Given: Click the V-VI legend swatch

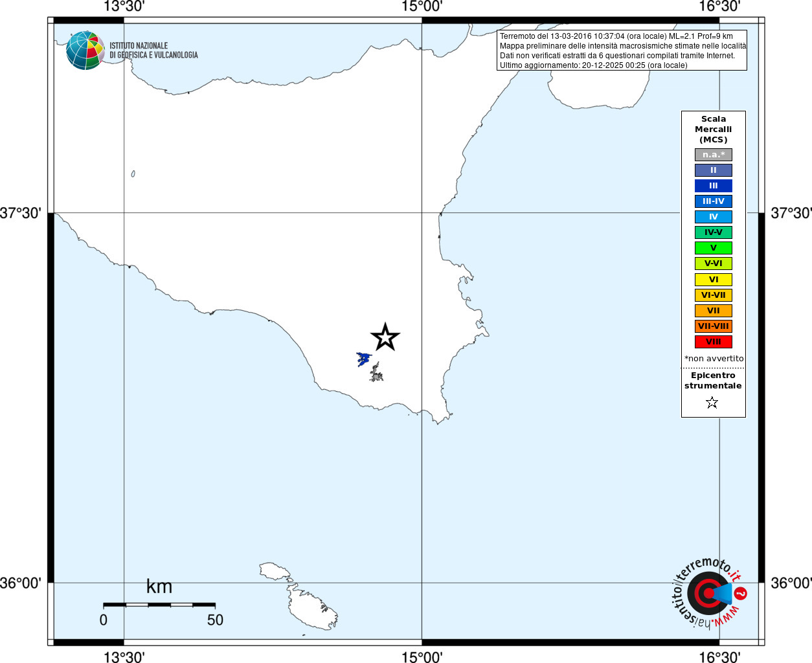Looking at the screenshot, I should 713,264.
